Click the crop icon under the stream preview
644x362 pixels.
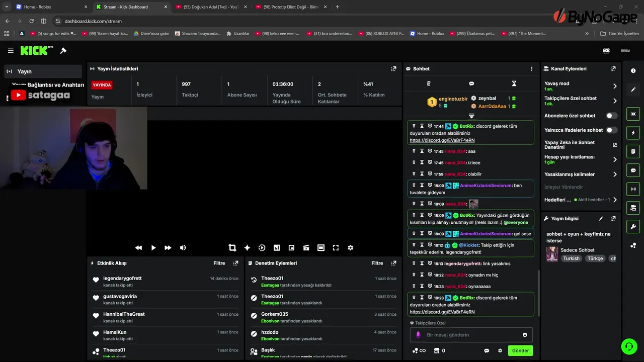232,248
